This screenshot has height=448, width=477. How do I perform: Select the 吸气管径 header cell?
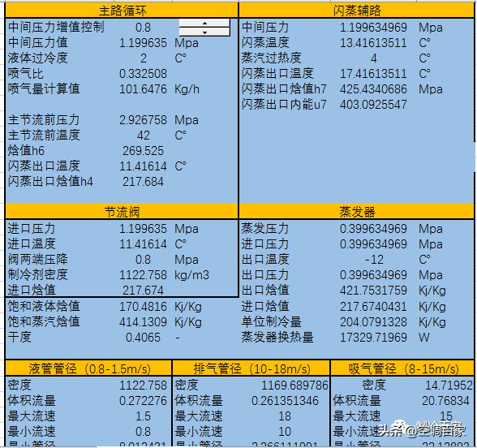click(402, 368)
